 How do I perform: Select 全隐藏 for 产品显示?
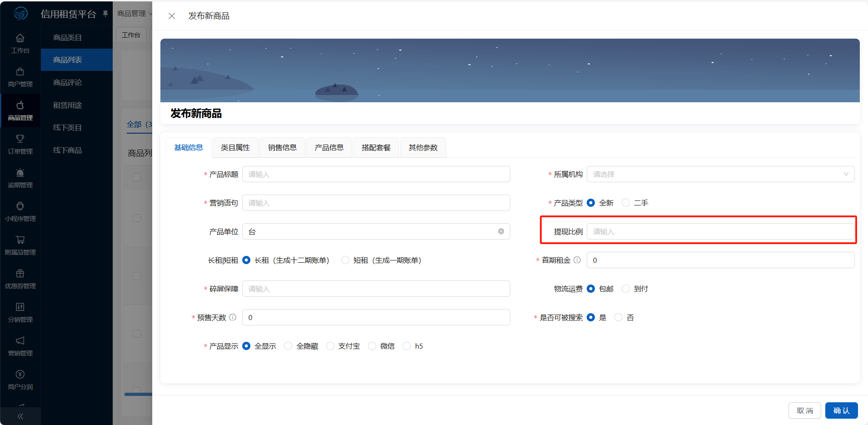click(288, 346)
